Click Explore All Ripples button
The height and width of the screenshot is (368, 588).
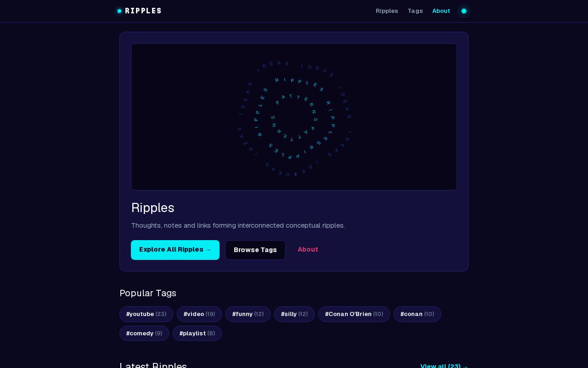pyautogui.click(x=175, y=250)
